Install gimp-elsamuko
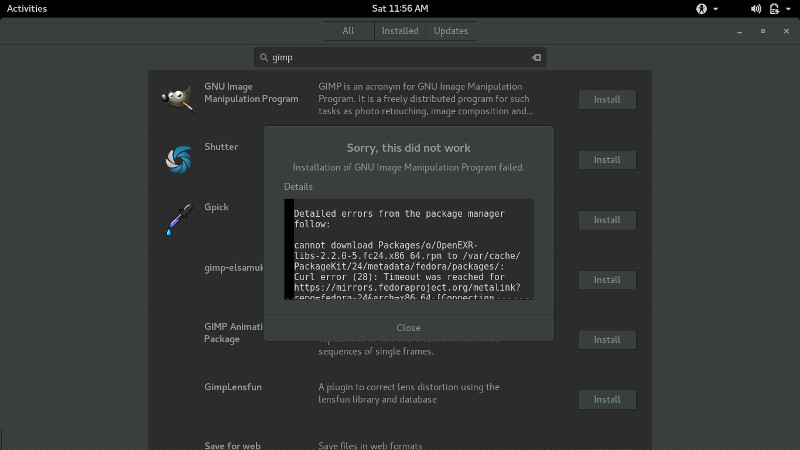 click(607, 280)
